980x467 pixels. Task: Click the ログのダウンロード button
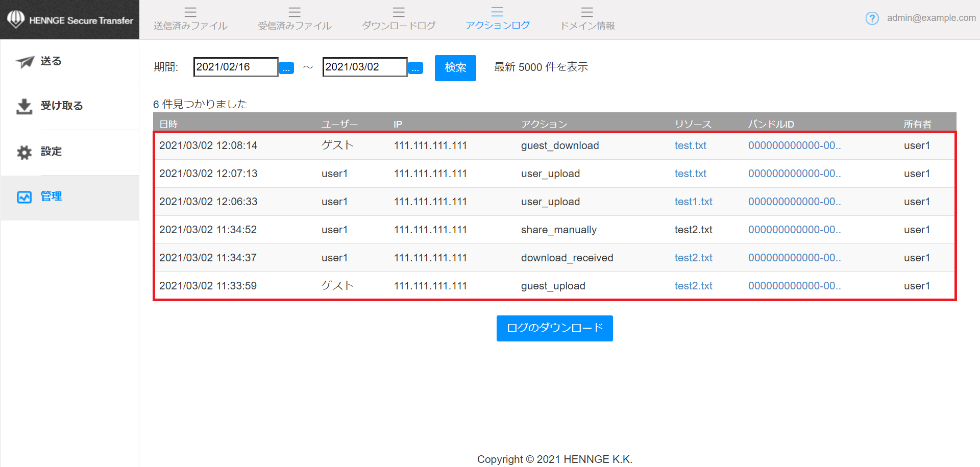point(555,328)
